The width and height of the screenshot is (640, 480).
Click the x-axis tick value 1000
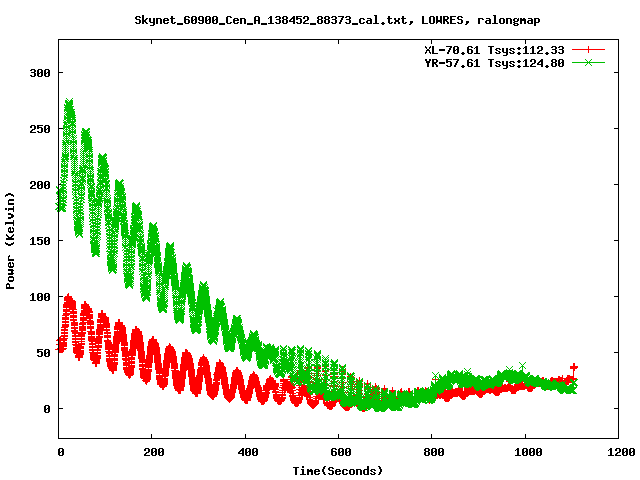(x=528, y=452)
